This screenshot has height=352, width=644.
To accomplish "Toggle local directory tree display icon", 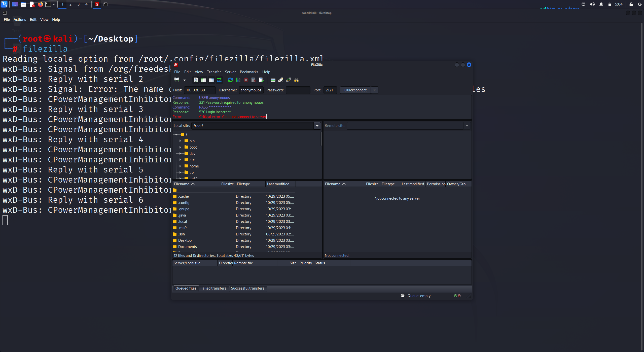I will click(x=203, y=80).
